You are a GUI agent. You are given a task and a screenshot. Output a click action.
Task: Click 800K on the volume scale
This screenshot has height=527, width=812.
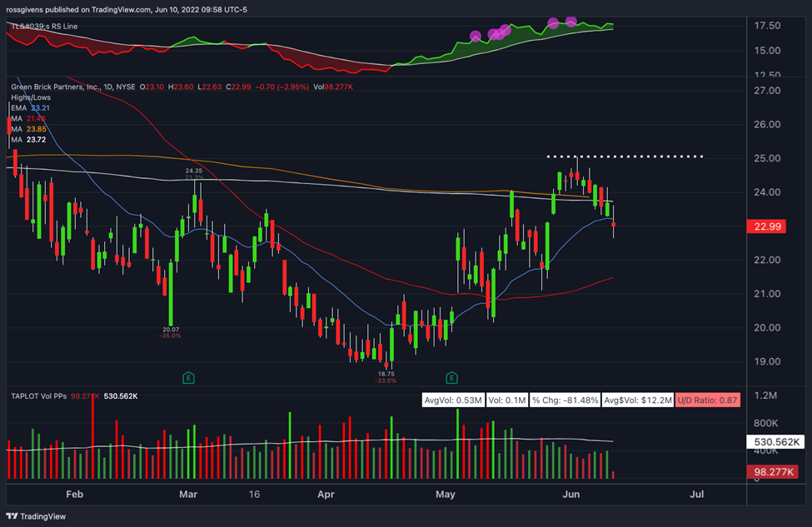click(x=766, y=423)
